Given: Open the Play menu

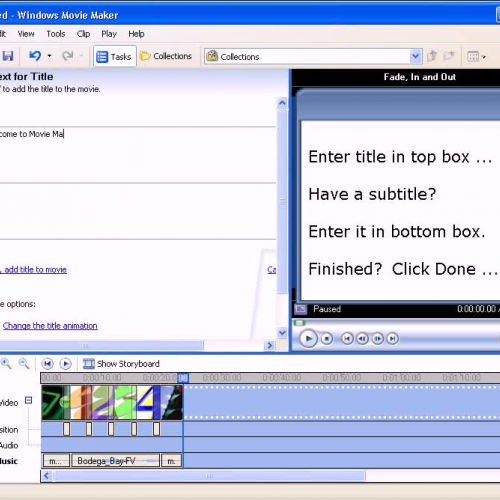Looking at the screenshot, I should [x=109, y=34].
